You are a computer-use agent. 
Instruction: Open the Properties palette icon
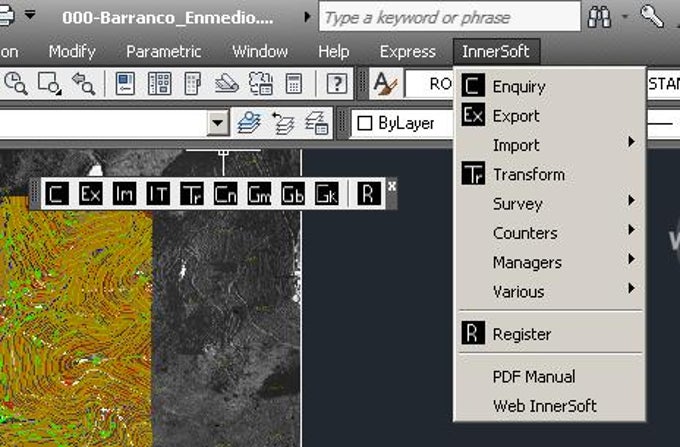(126, 83)
